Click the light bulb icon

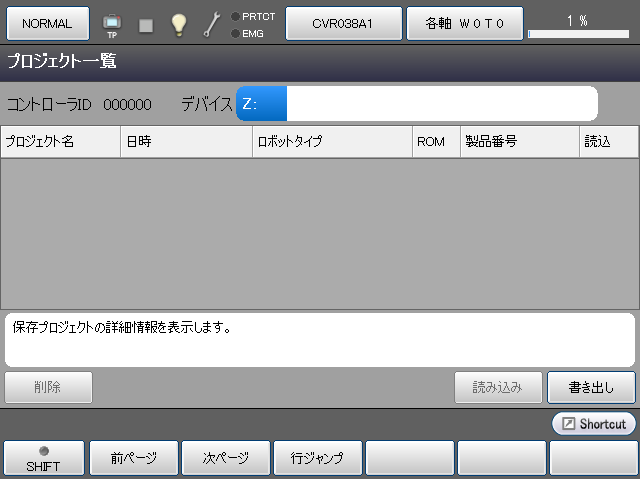pos(178,25)
